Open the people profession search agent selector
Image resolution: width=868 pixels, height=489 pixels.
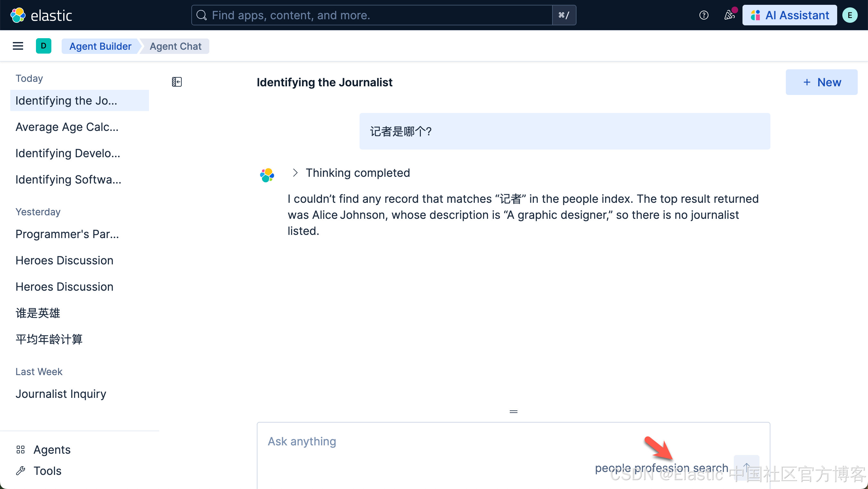[661, 468]
